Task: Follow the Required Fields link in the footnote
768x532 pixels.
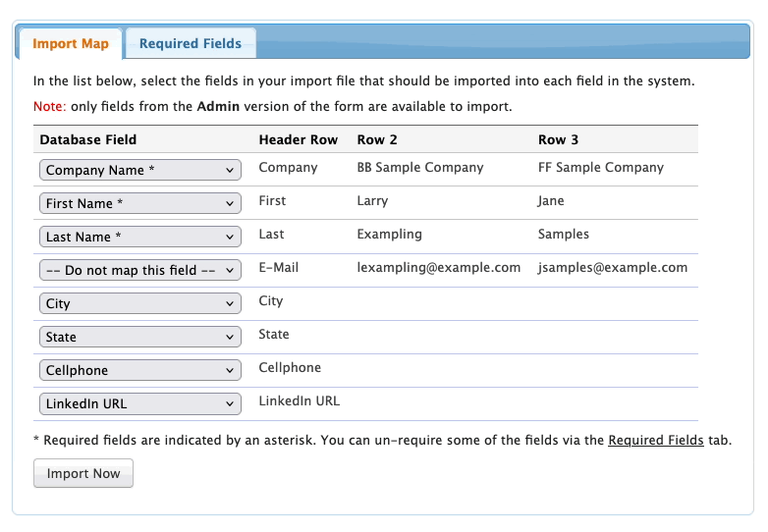Action: tap(655, 441)
